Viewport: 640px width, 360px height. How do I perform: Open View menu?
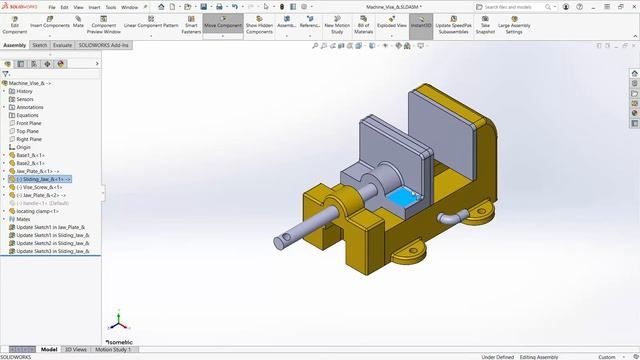pos(78,7)
